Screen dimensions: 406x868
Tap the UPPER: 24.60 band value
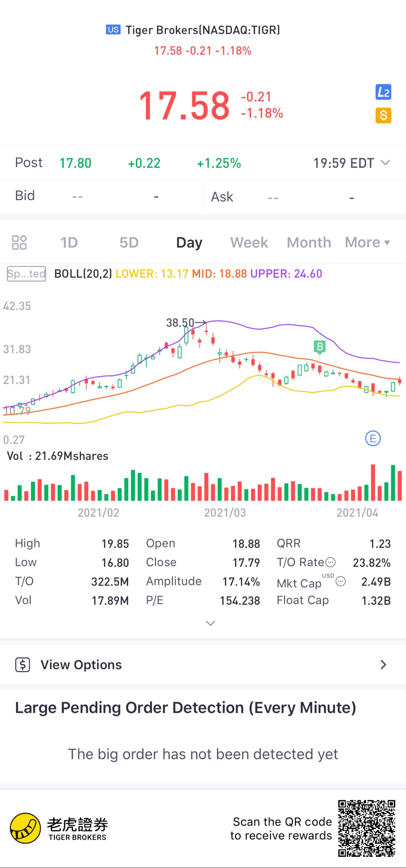pyautogui.click(x=286, y=274)
